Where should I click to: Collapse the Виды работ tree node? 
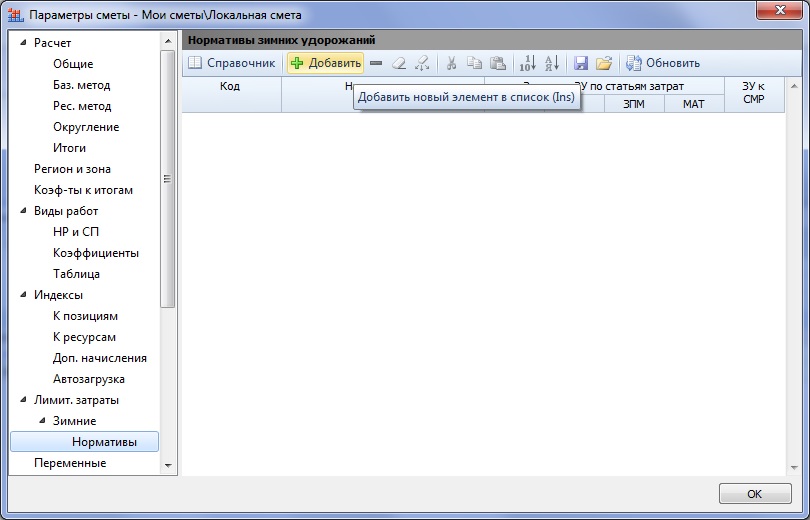click(x=23, y=211)
